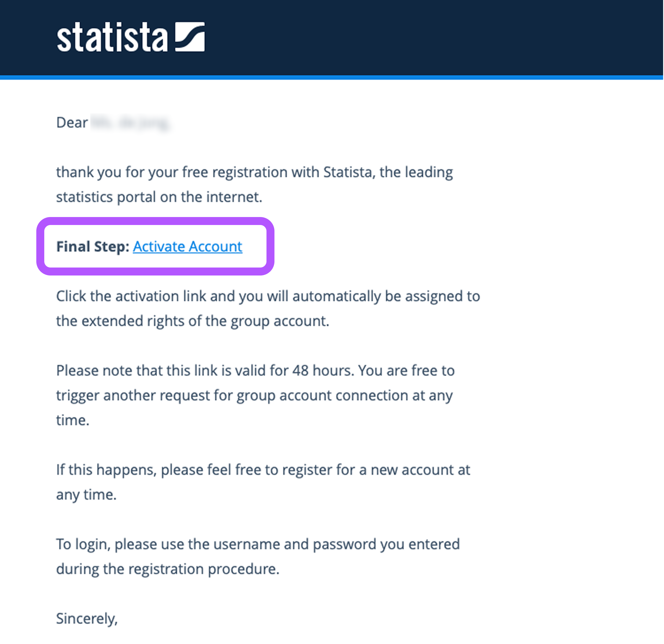Click the "extended rights of the group account" line
The width and height of the screenshot is (664, 644).
(192, 321)
